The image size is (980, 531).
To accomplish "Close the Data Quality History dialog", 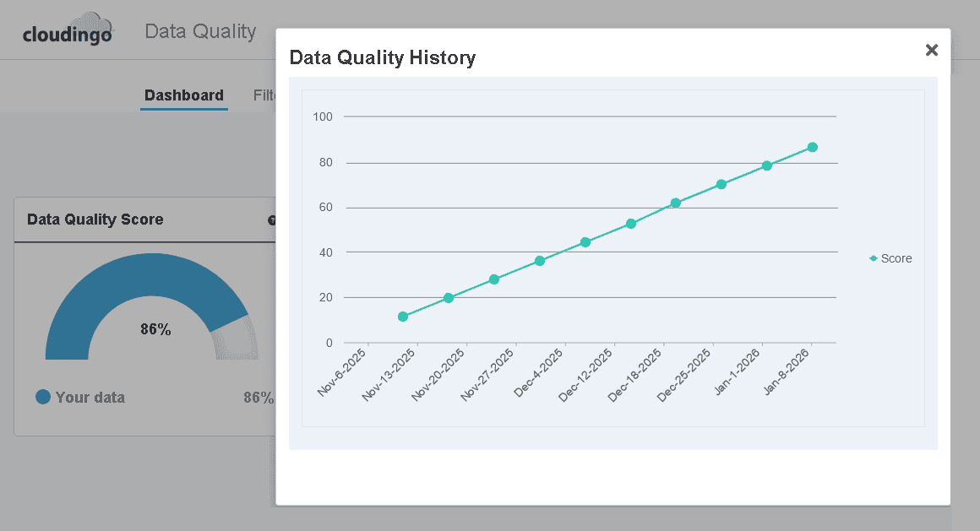I will pyautogui.click(x=931, y=50).
